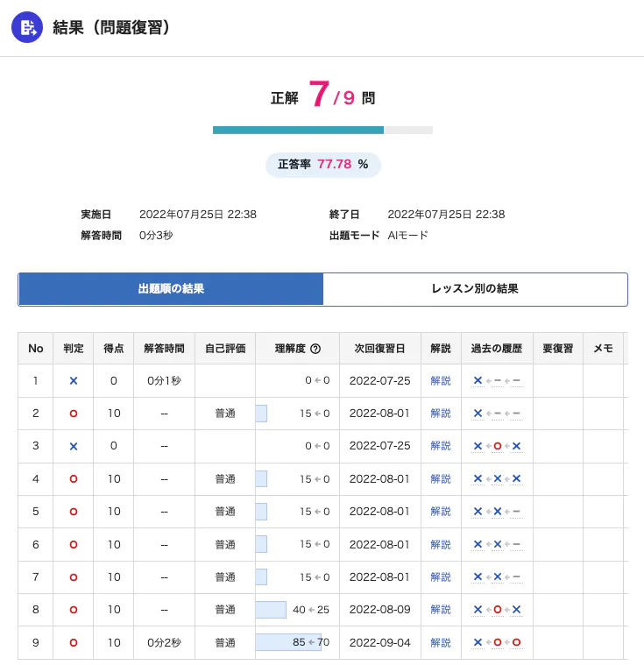Click the blue X judgment in row 1
Image resolution: width=644 pixels, height=665 pixels.
(x=74, y=381)
